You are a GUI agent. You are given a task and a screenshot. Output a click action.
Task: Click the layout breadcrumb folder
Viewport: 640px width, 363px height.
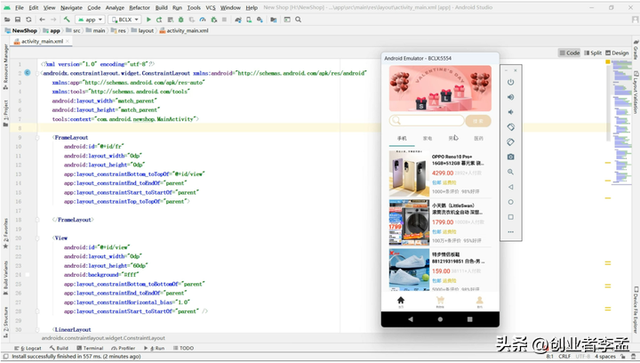pos(142,31)
